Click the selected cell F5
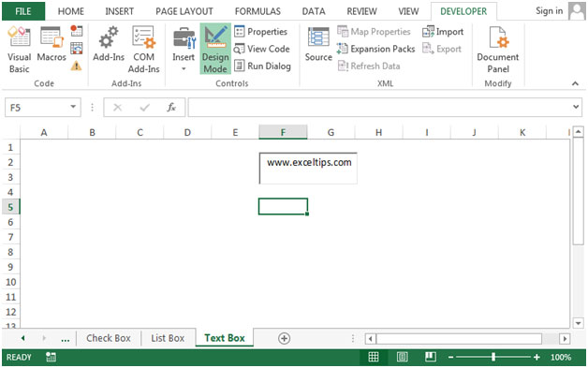 coord(283,207)
